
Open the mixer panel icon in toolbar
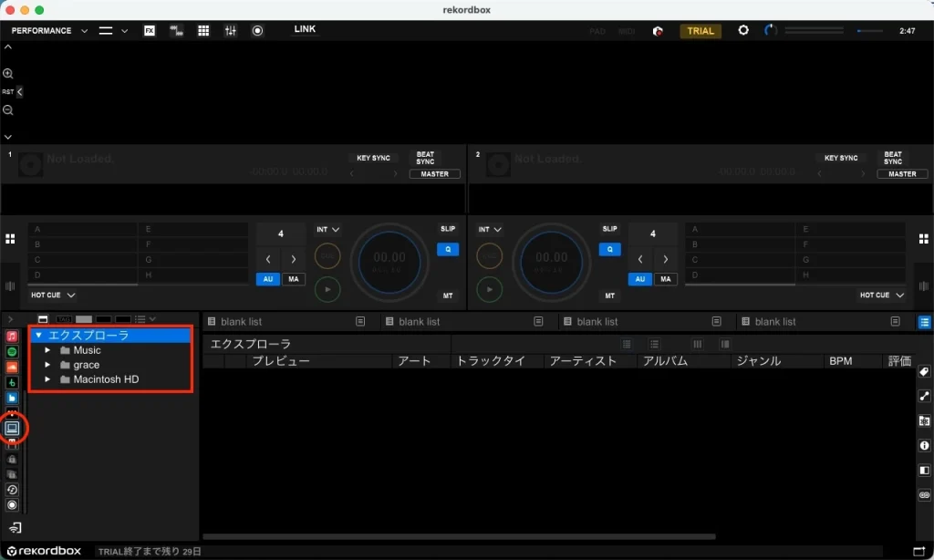coord(231,30)
